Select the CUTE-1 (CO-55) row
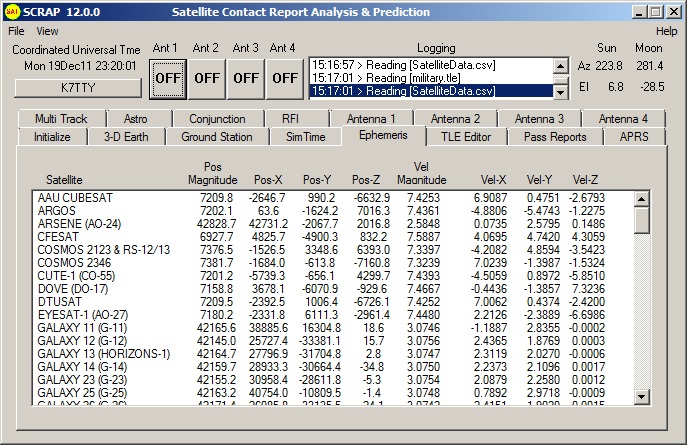The image size is (687, 445). [x=333, y=276]
